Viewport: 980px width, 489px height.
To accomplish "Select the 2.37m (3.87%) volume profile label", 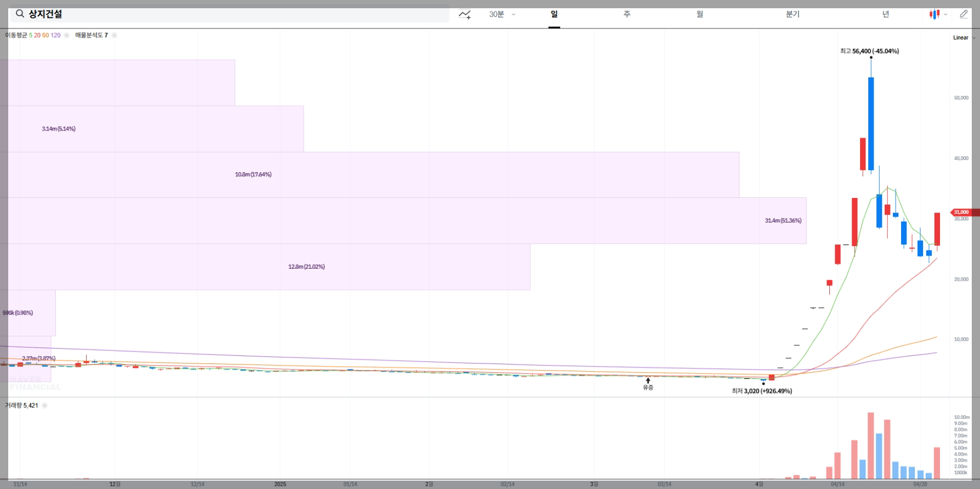I will click(x=38, y=359).
